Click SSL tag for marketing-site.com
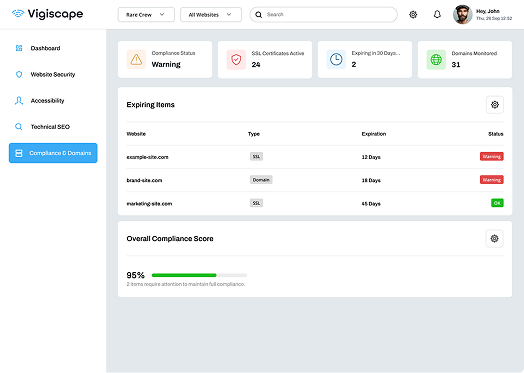 (x=256, y=203)
